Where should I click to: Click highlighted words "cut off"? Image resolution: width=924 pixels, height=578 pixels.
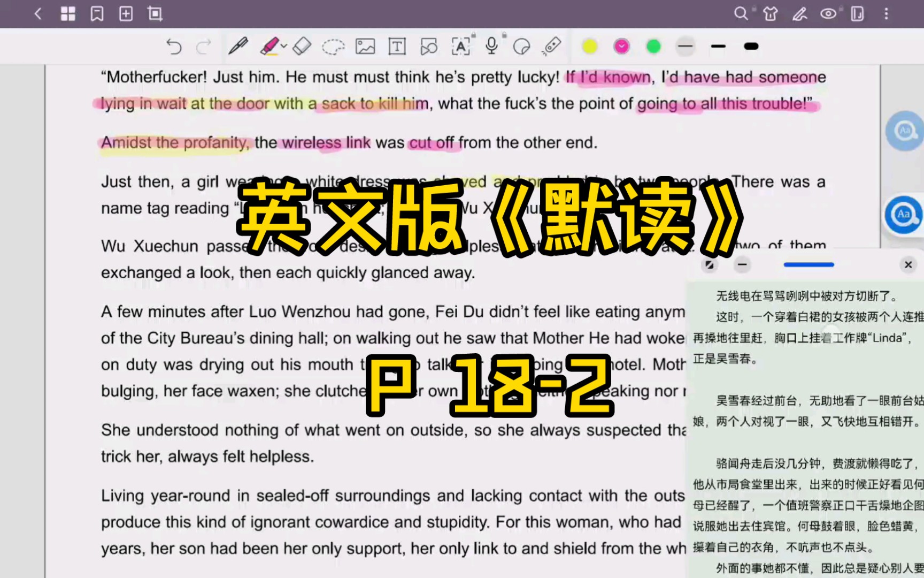pyautogui.click(x=432, y=143)
